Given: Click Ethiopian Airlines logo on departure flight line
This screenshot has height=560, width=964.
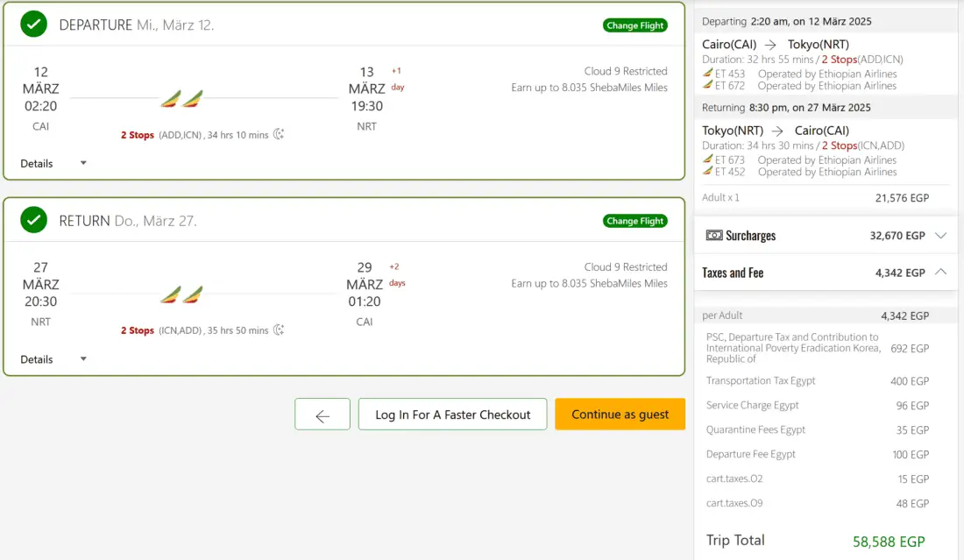Looking at the screenshot, I should click(181, 98).
